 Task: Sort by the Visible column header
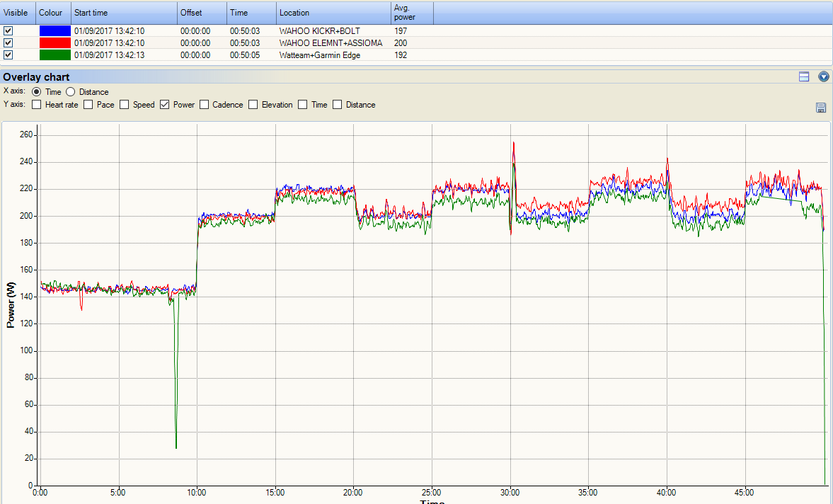point(18,13)
